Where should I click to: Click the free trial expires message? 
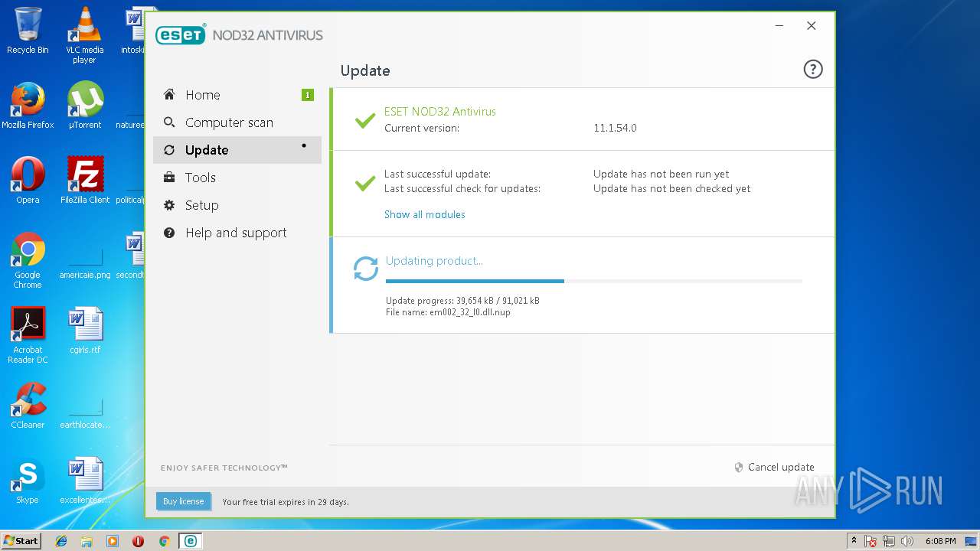click(286, 502)
